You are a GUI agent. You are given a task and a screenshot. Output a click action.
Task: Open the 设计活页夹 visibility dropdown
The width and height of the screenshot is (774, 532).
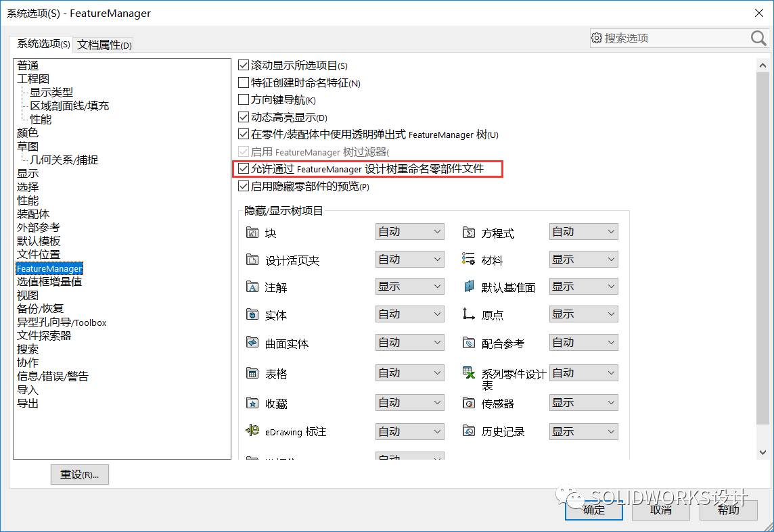(x=410, y=260)
